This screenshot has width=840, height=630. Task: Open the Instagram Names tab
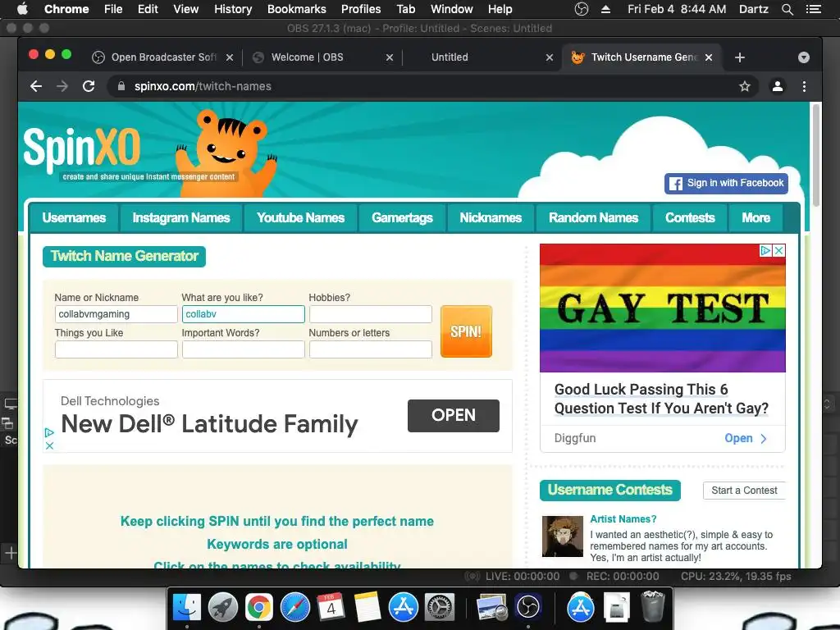click(x=181, y=218)
